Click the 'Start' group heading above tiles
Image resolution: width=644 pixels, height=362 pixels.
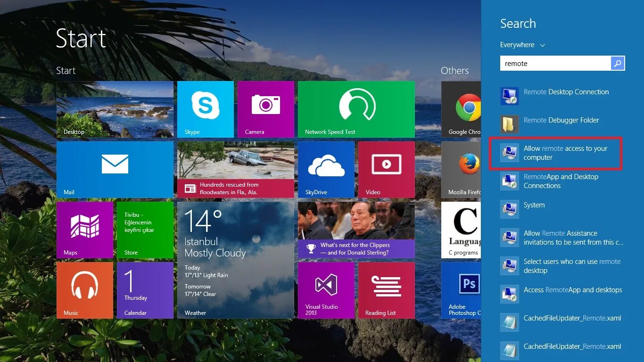66,71
